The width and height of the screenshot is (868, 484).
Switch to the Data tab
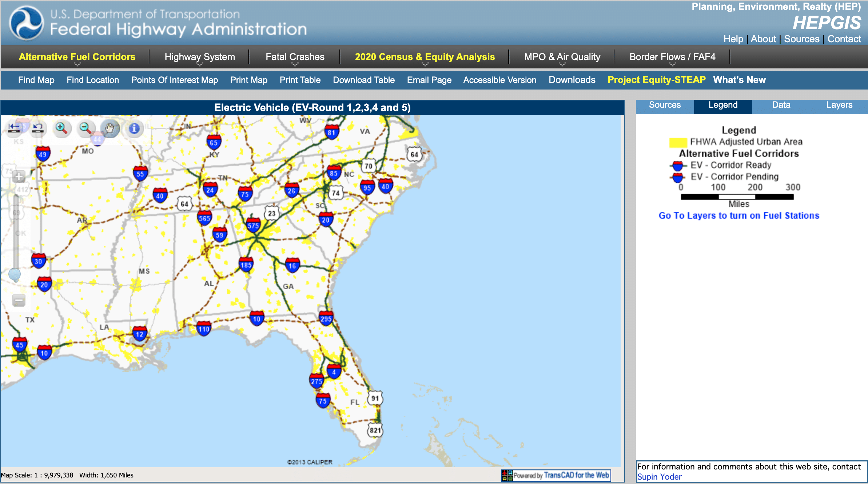781,105
